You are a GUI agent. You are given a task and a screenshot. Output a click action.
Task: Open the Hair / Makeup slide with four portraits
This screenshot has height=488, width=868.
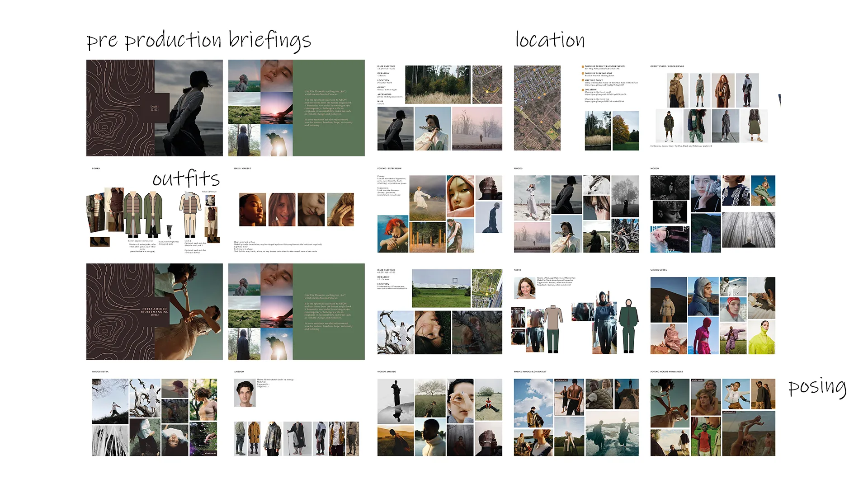(296, 210)
